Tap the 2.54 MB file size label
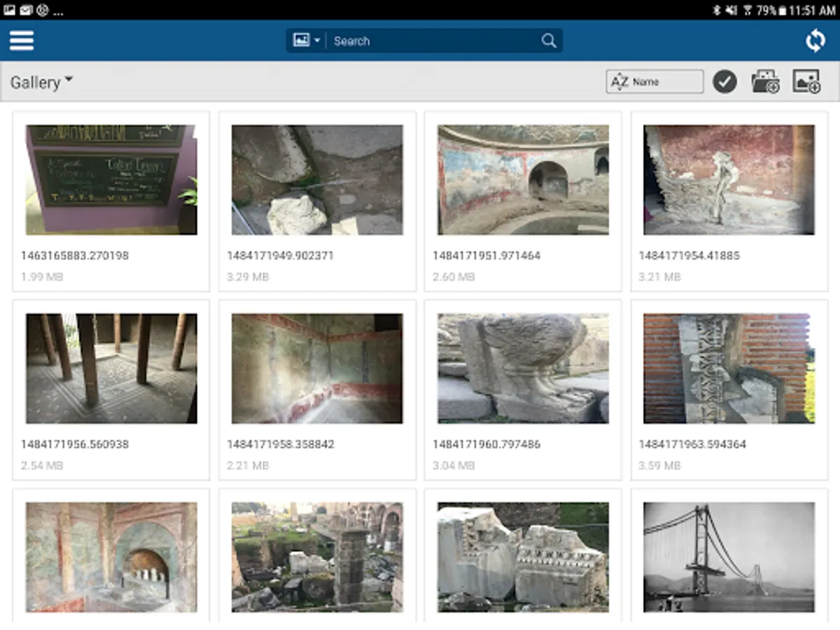This screenshot has width=840, height=630. (x=42, y=465)
